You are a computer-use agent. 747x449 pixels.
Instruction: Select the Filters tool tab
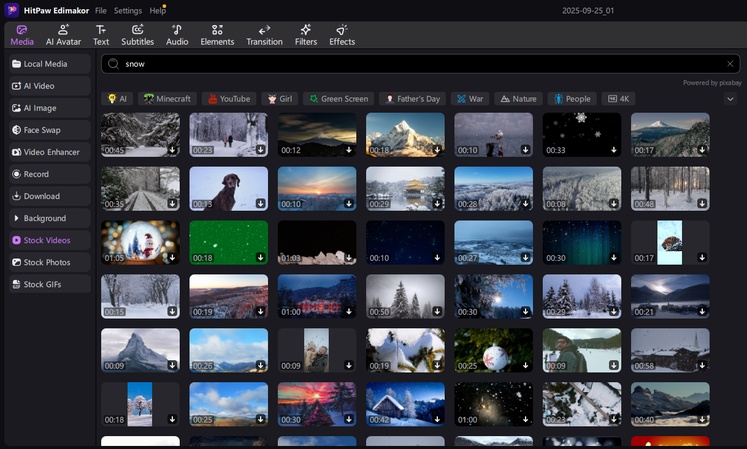(x=305, y=35)
